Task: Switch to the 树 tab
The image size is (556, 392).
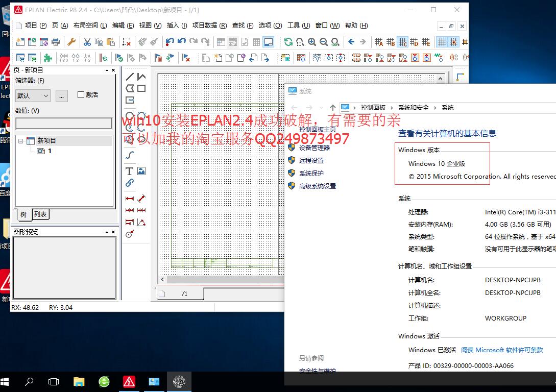Action: tap(23, 214)
